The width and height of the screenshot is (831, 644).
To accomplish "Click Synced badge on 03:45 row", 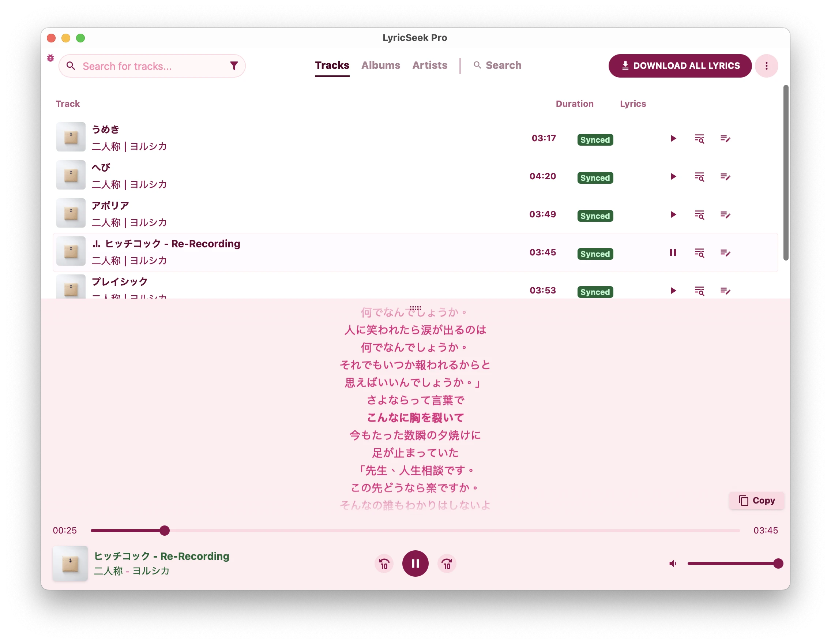I will (x=595, y=254).
